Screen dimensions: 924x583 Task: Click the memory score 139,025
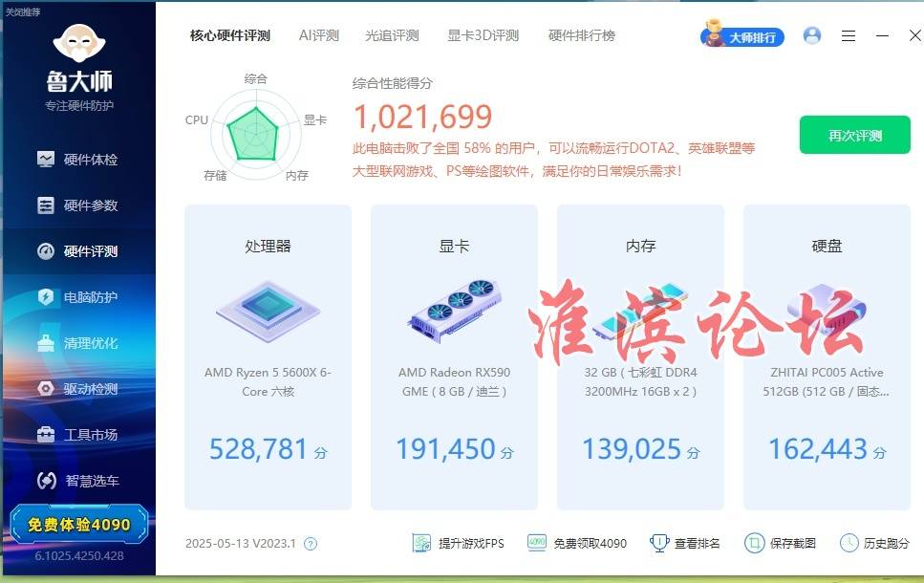pos(632,449)
